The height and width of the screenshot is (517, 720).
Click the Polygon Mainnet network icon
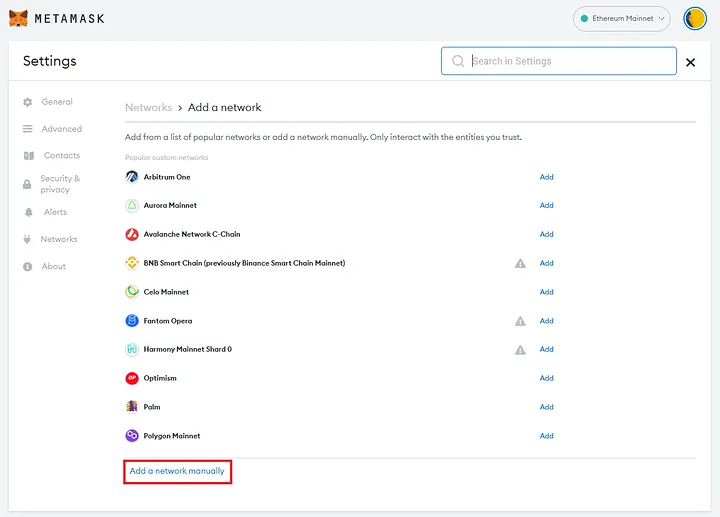(x=132, y=436)
